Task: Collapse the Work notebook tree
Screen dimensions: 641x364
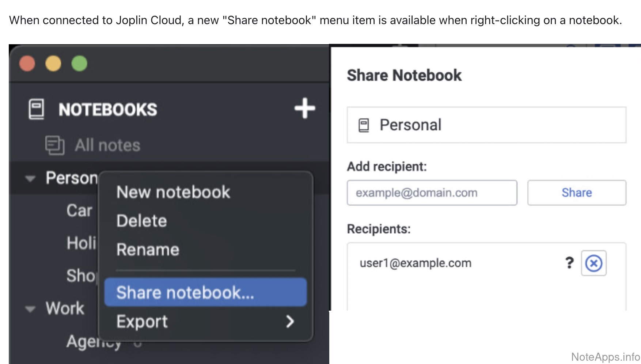Action: (30, 309)
